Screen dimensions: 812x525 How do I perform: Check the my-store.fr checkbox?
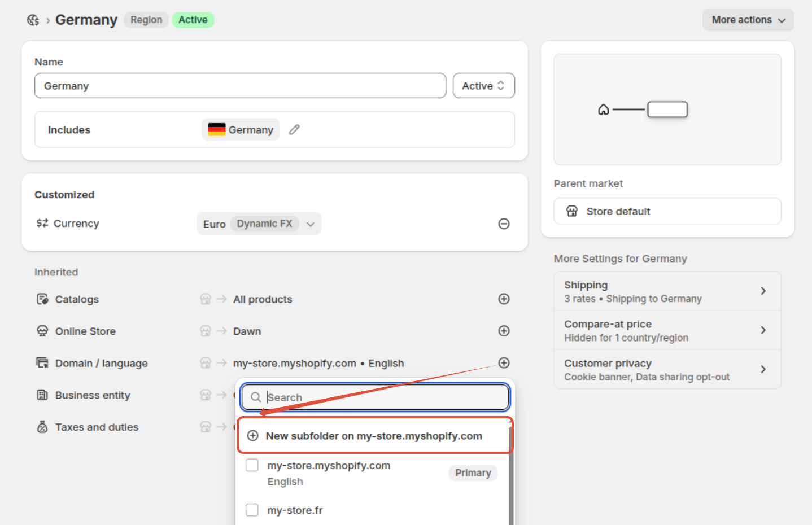252,510
